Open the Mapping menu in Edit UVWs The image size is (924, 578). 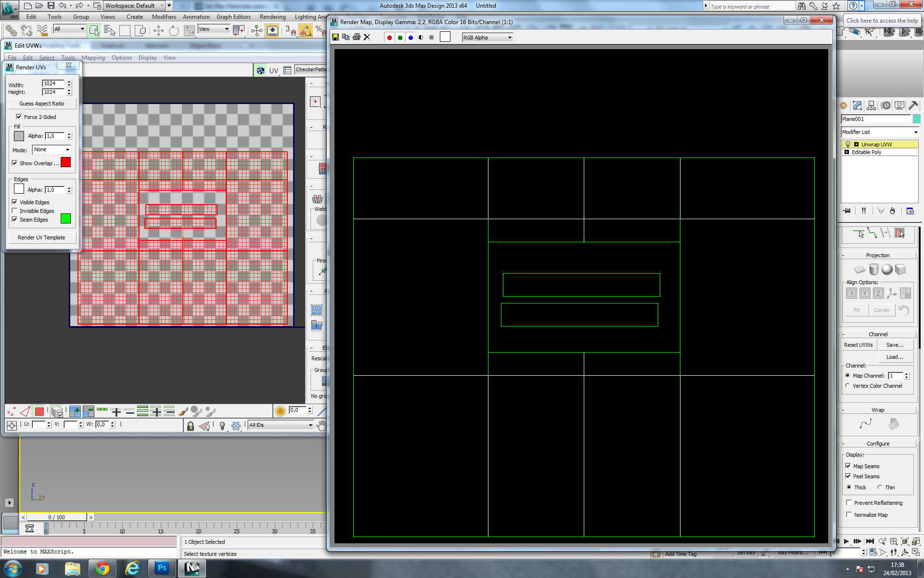pos(93,58)
